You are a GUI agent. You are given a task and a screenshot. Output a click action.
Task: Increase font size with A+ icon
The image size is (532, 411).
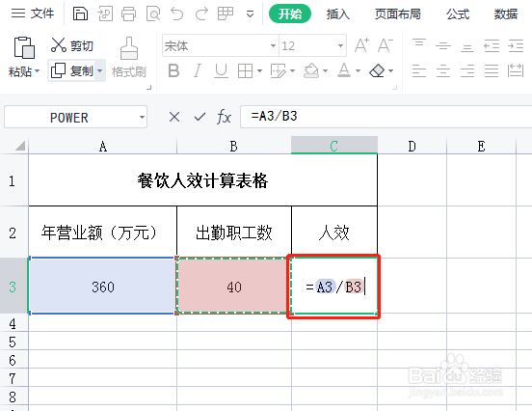pos(361,45)
